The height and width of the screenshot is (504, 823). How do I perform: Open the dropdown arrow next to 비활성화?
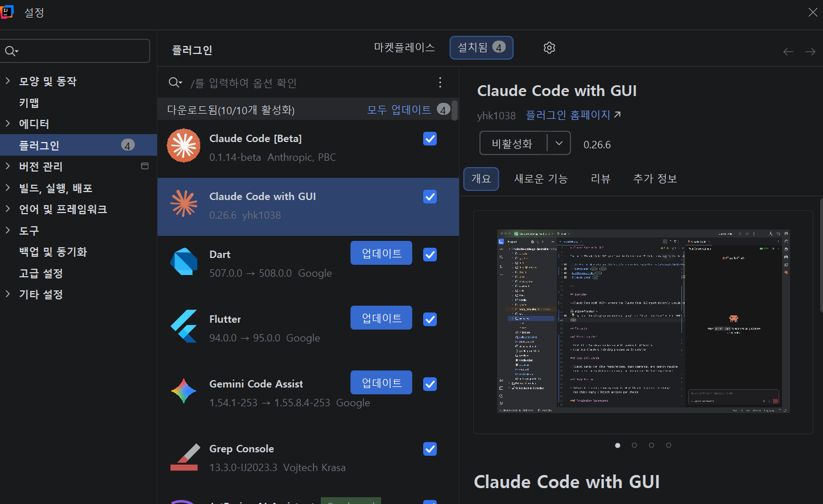tap(559, 144)
